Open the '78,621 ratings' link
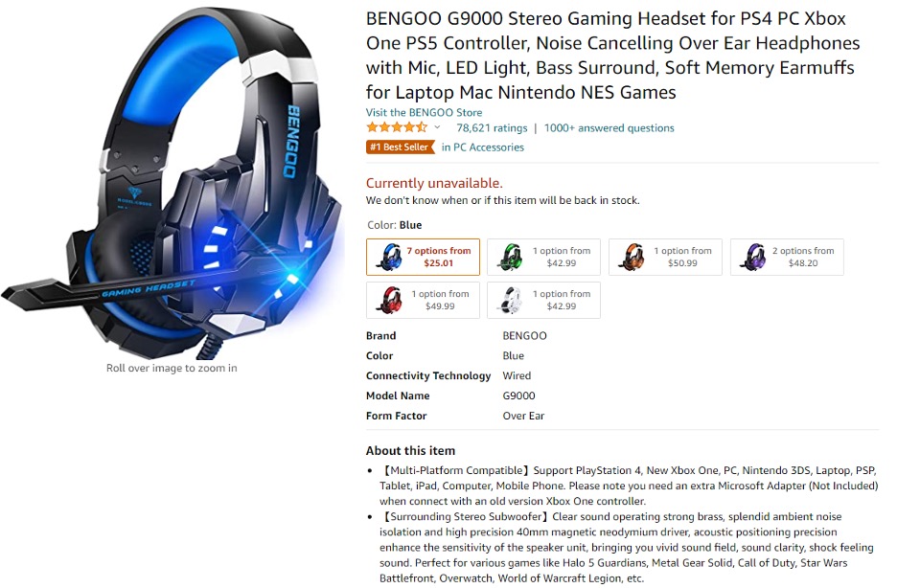Screen dimensions: 897x588 tap(492, 127)
